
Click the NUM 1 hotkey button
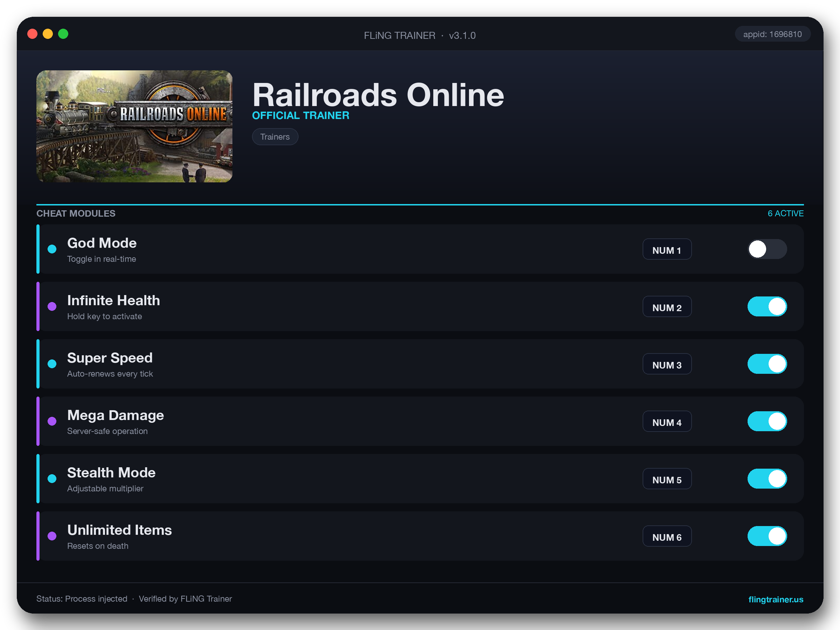tap(667, 249)
